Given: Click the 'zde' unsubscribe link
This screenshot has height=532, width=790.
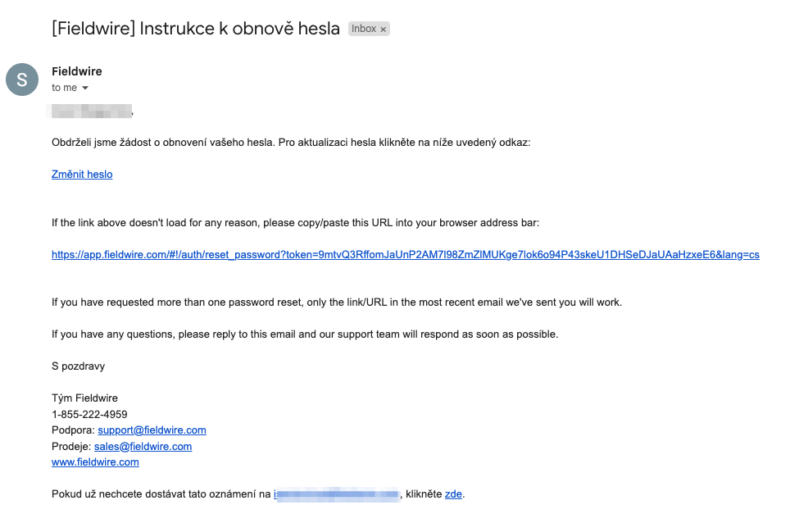Looking at the screenshot, I should point(453,494).
